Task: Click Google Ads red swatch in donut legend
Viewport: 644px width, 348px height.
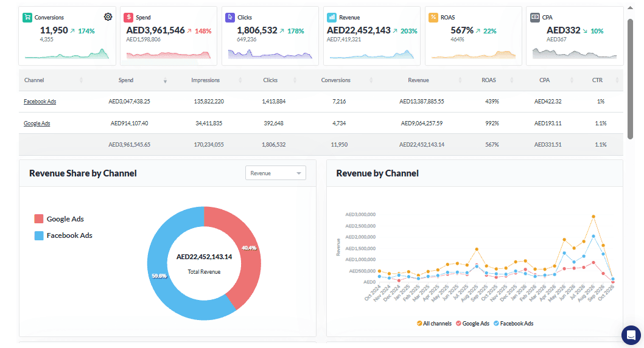Action: pyautogui.click(x=39, y=219)
